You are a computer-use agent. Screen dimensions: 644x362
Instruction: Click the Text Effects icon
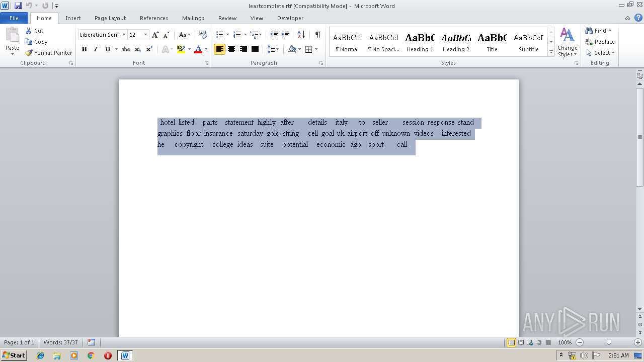click(x=165, y=49)
